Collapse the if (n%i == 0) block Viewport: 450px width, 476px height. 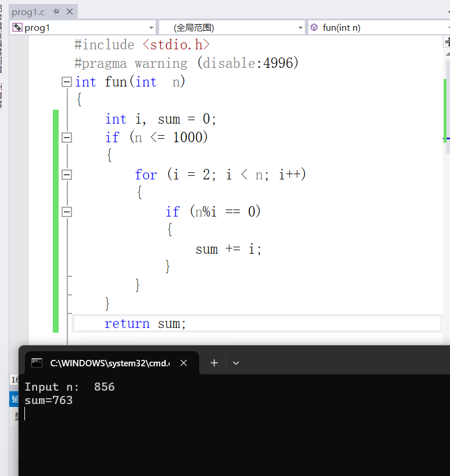(x=67, y=212)
